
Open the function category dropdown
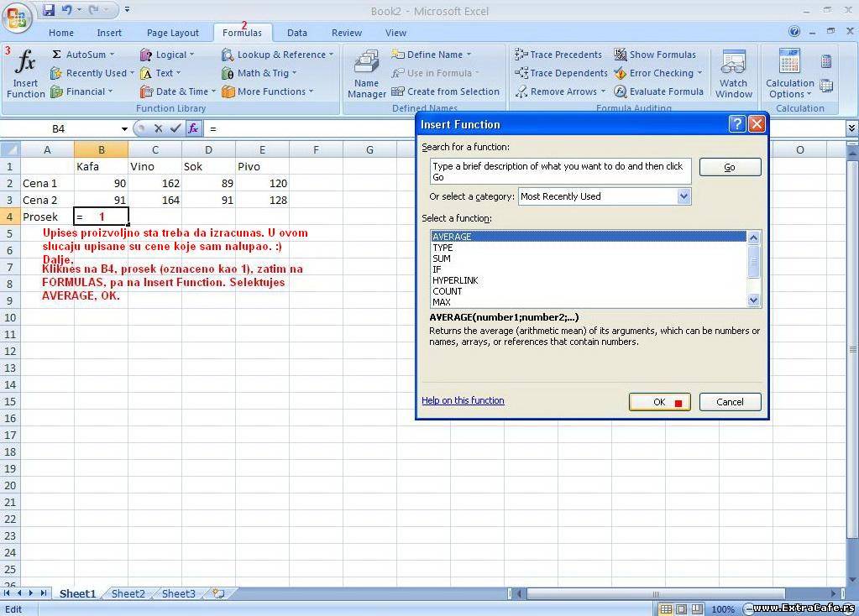click(x=684, y=196)
